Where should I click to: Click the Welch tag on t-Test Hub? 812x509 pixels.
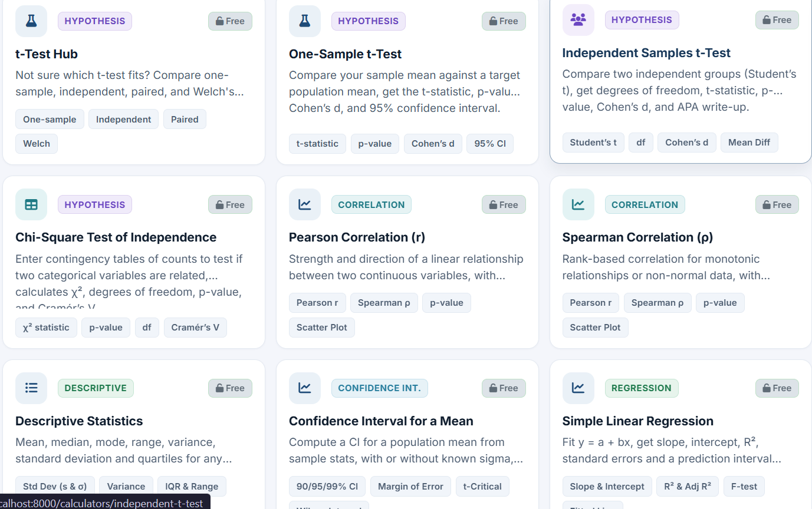point(37,143)
